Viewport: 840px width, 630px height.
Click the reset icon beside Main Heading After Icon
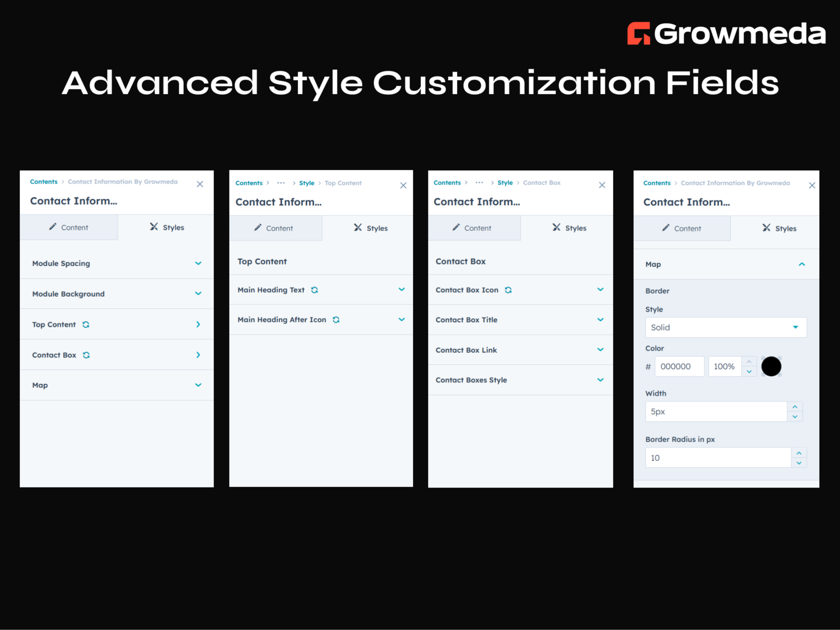(336, 320)
